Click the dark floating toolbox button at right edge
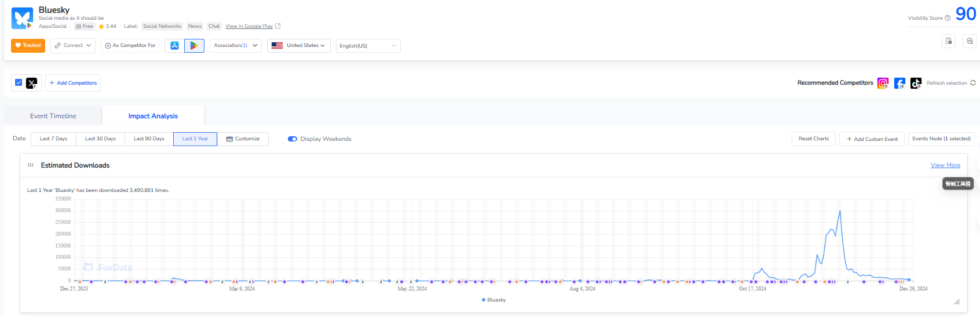The height and width of the screenshot is (316, 980). tap(958, 184)
